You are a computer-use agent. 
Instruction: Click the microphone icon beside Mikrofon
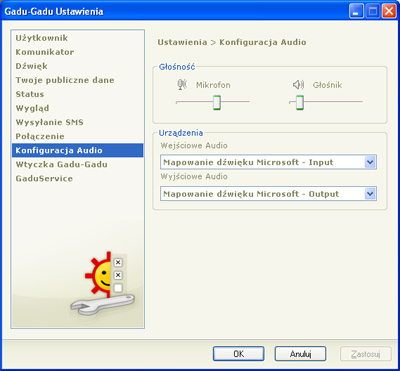click(x=182, y=85)
